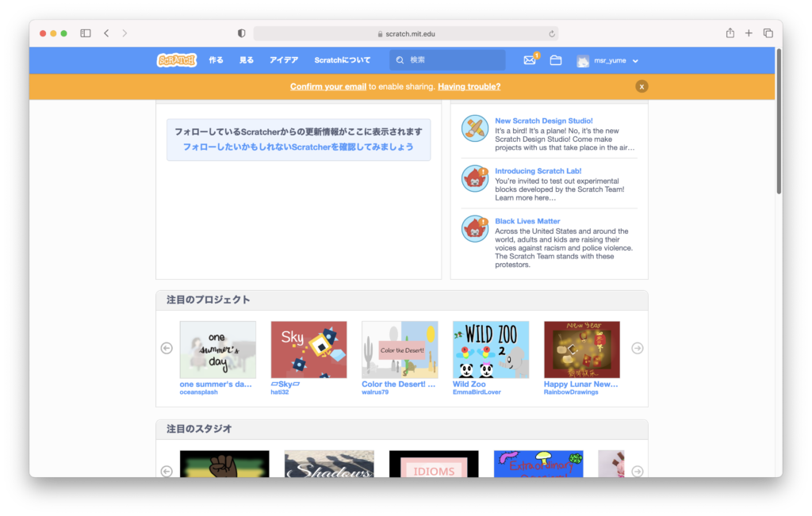Click the Safari sidebar toggle icon
Viewport: 812px width, 516px height.
86,33
